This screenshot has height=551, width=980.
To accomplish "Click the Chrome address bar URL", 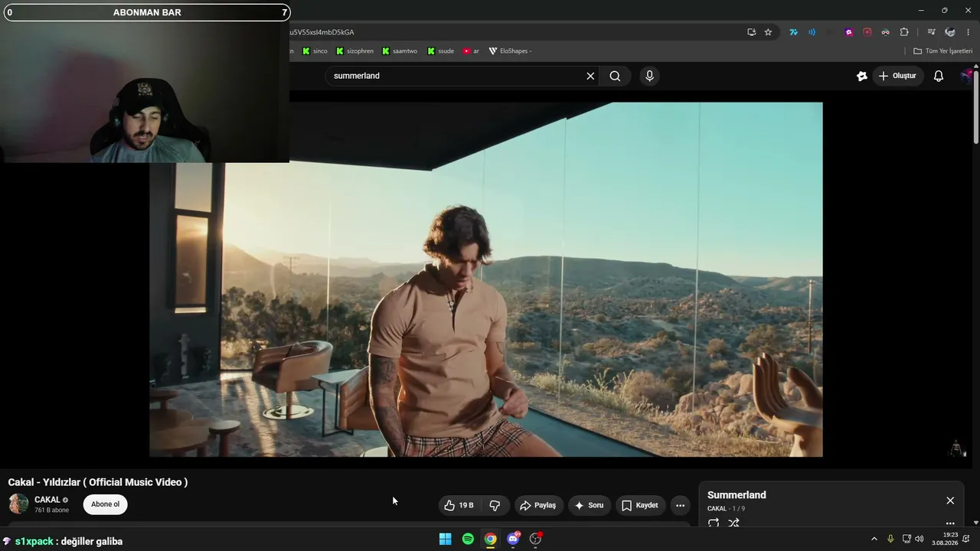I will click(322, 32).
